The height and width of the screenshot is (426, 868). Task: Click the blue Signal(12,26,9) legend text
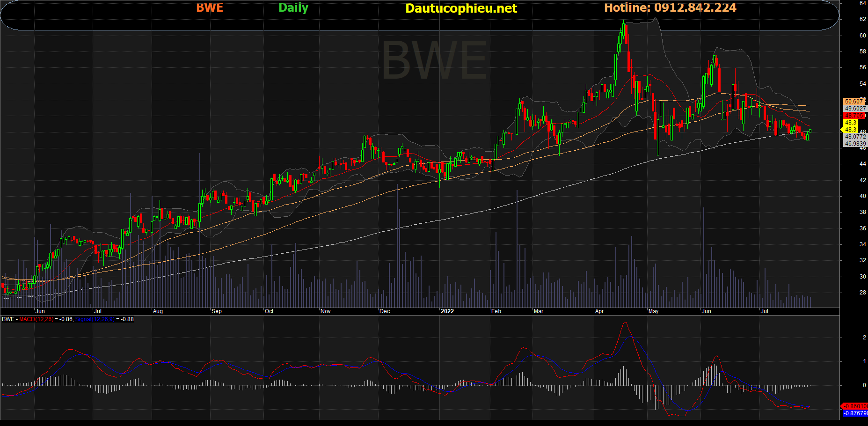pyautogui.click(x=95, y=319)
